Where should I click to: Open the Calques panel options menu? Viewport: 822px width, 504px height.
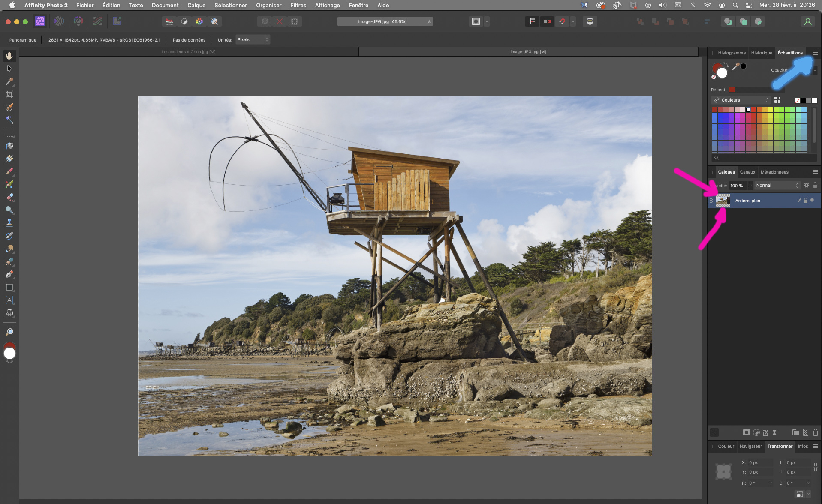(816, 172)
